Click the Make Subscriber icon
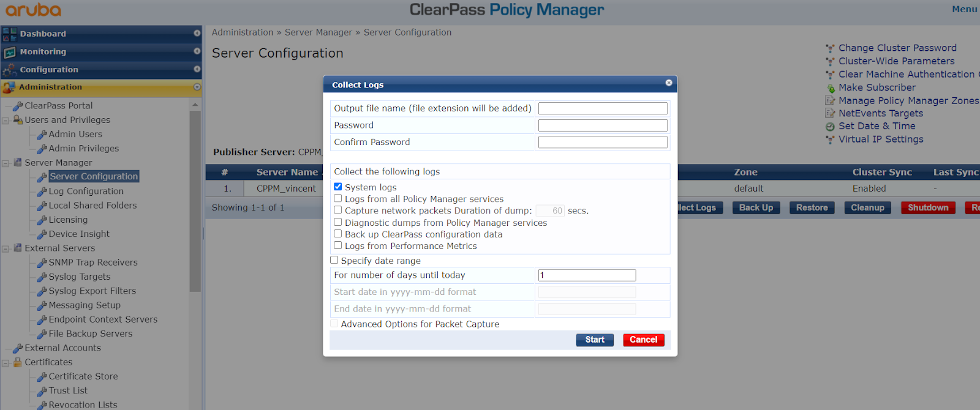This screenshot has width=980, height=410. [830, 88]
